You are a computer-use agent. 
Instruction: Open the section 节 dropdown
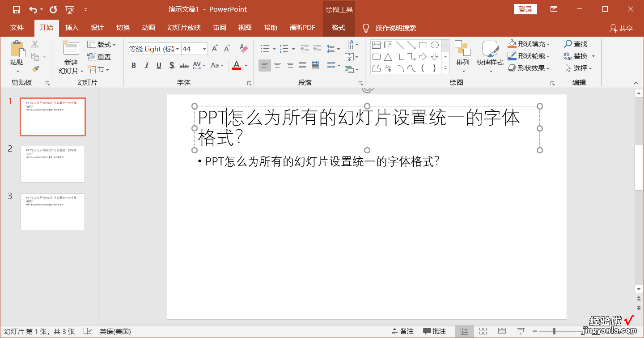(98, 70)
